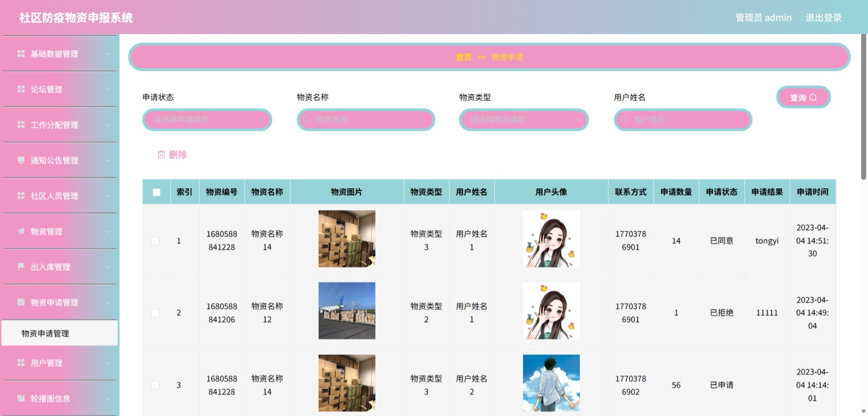Open 基础数据管理 sidebar menu
The width and height of the screenshot is (868, 416).
click(60, 54)
